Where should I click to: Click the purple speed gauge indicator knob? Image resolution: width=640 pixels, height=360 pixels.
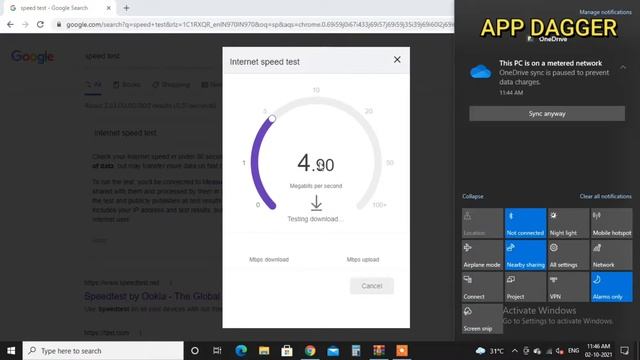(272, 119)
